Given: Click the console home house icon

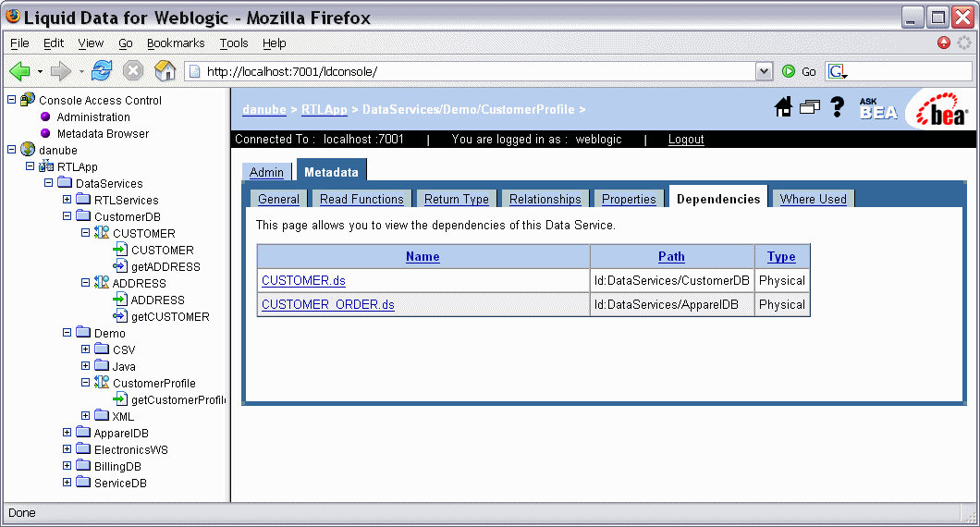Looking at the screenshot, I should click(783, 107).
